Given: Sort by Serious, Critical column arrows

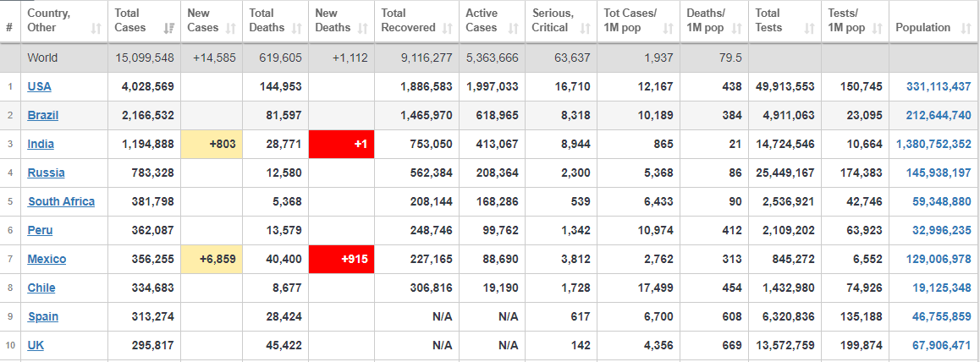Looking at the screenshot, I should click(x=585, y=28).
